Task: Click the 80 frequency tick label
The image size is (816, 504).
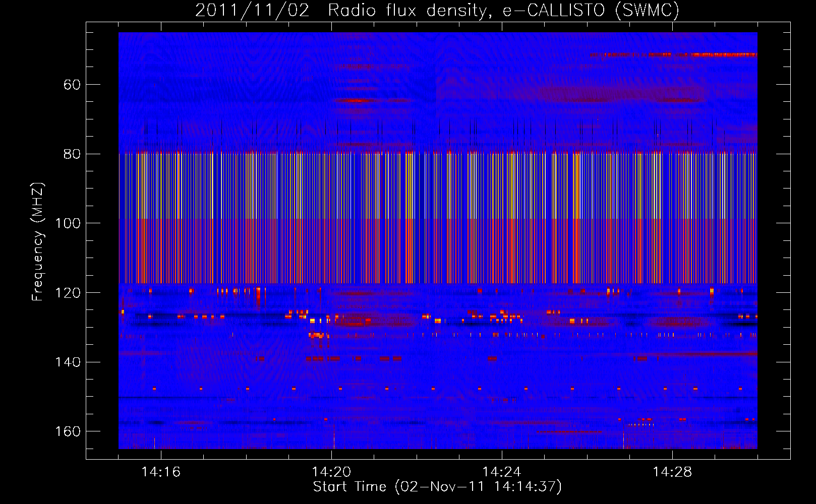Action: pyautogui.click(x=72, y=154)
